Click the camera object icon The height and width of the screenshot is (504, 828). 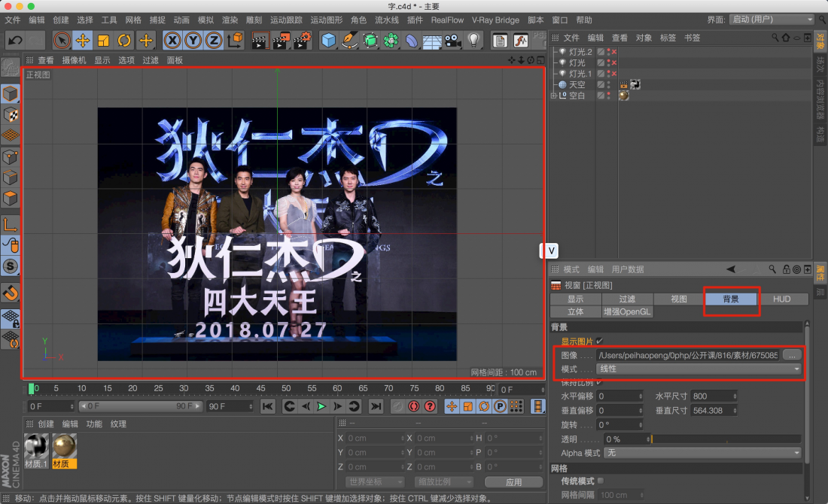[x=452, y=40]
